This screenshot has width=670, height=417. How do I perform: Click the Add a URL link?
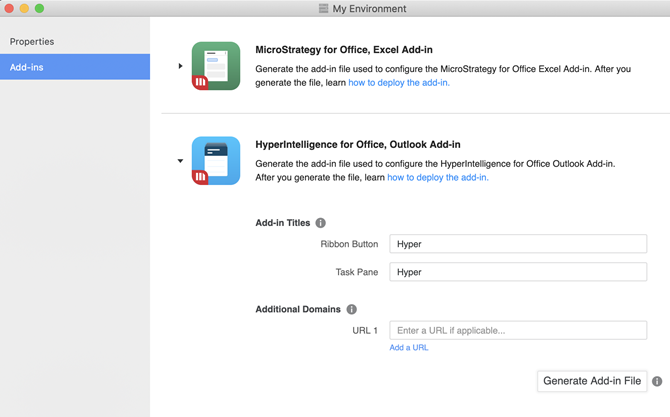coord(409,348)
